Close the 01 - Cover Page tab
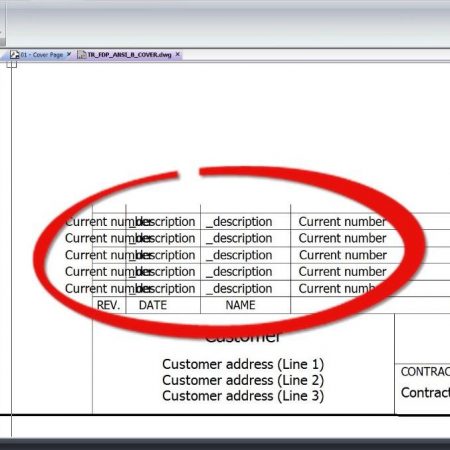 [69, 54]
